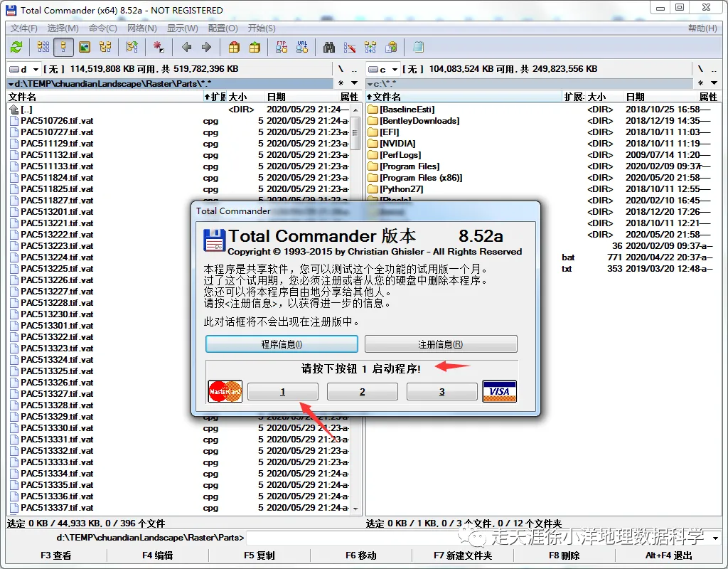Open the FTP connect icon
Viewport: 728px width, 569px height.
pos(282,47)
